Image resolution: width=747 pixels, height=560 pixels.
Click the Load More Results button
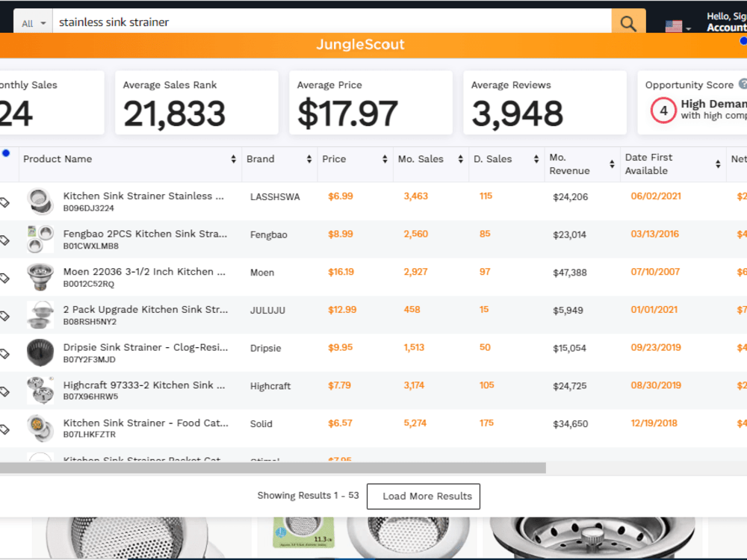[x=424, y=497]
